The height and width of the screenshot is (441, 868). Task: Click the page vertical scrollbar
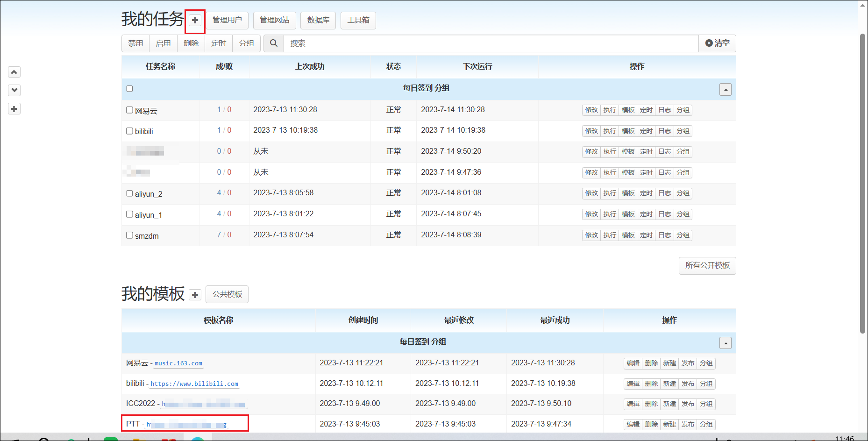coord(862,182)
